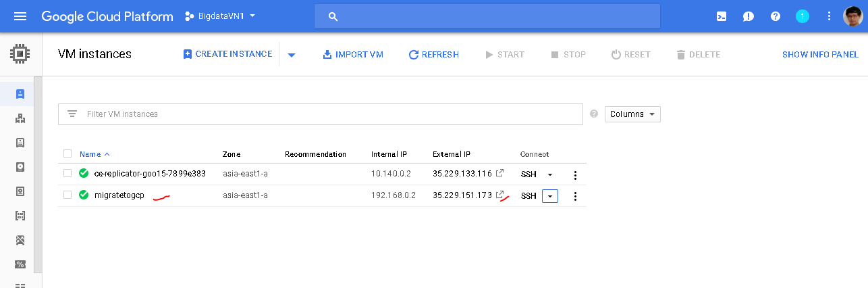Open the help question mark icon
Image resolution: width=868 pixels, height=288 pixels.
coord(776,16)
